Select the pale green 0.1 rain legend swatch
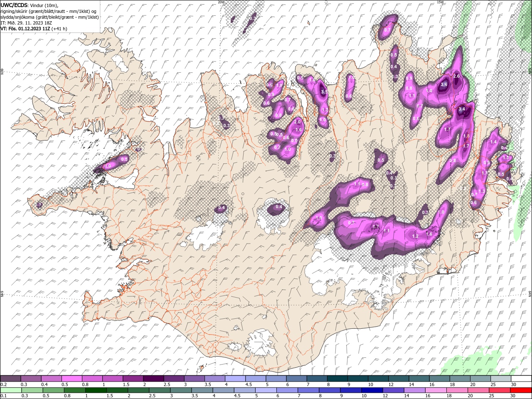 click(11, 390)
